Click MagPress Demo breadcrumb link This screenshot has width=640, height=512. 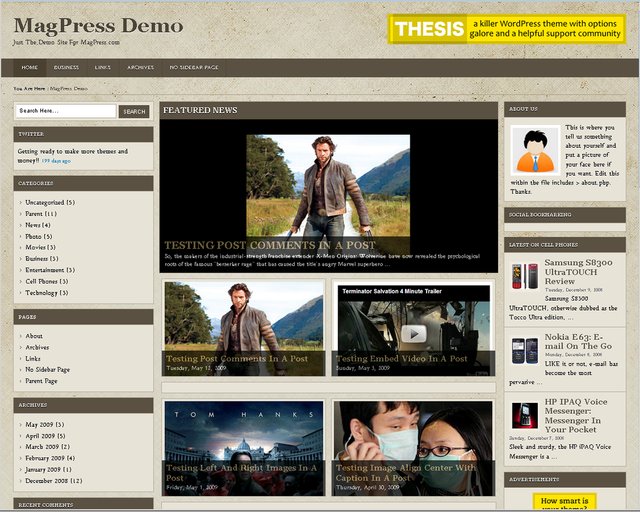69,89
